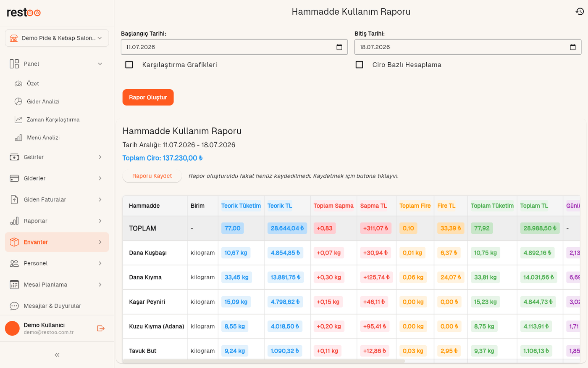Click the Tavuk But row name
Screen dimensions: 588x368
143,351
